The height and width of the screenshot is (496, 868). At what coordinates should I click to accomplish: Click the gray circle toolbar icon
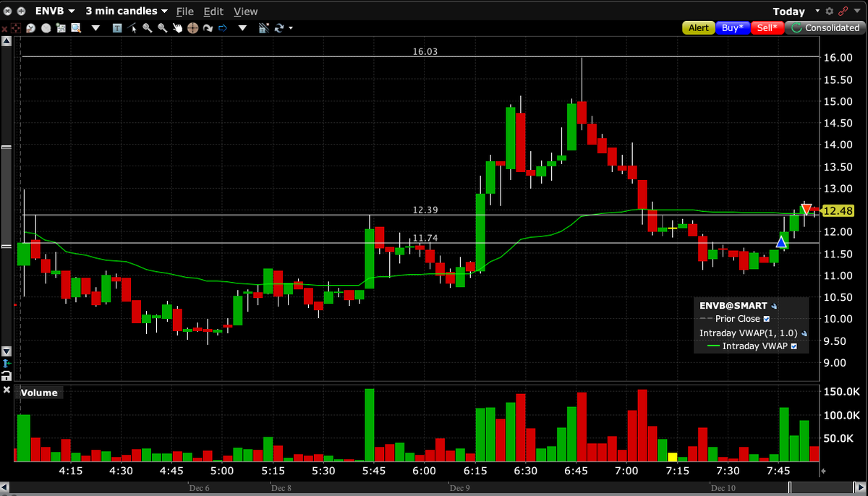click(46, 28)
